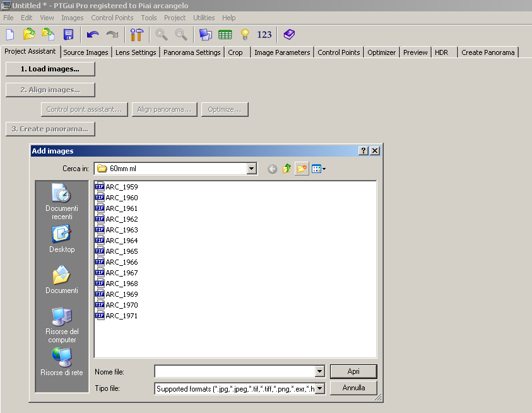Click the Apply template icon in toolbar

(49, 34)
